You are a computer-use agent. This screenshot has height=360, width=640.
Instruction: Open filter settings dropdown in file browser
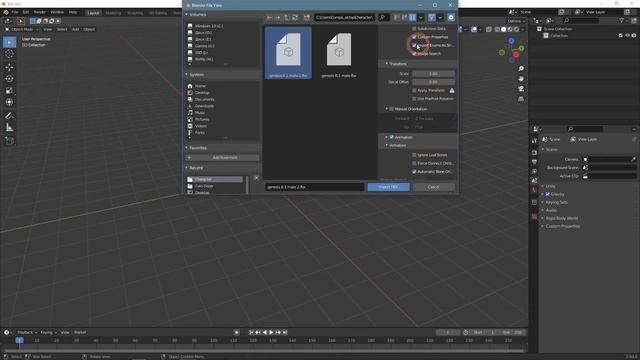pyautogui.click(x=440, y=18)
